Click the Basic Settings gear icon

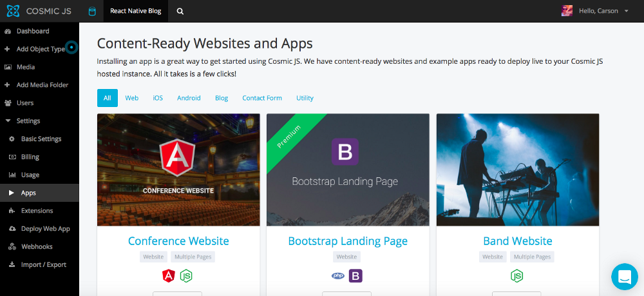tap(12, 139)
